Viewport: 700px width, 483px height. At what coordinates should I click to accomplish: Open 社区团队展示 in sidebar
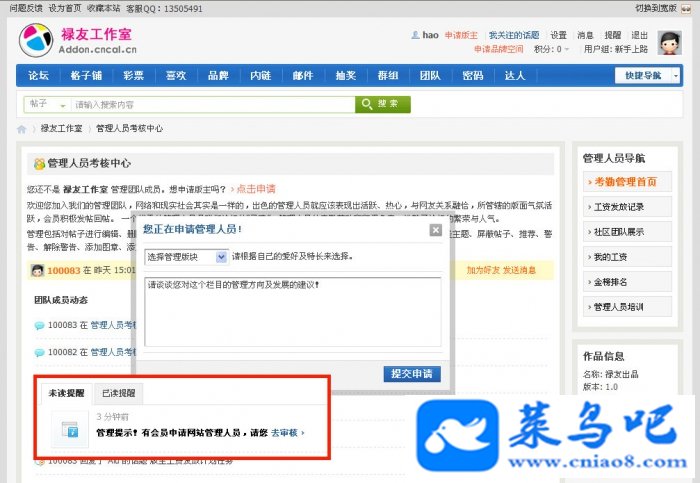[627, 232]
